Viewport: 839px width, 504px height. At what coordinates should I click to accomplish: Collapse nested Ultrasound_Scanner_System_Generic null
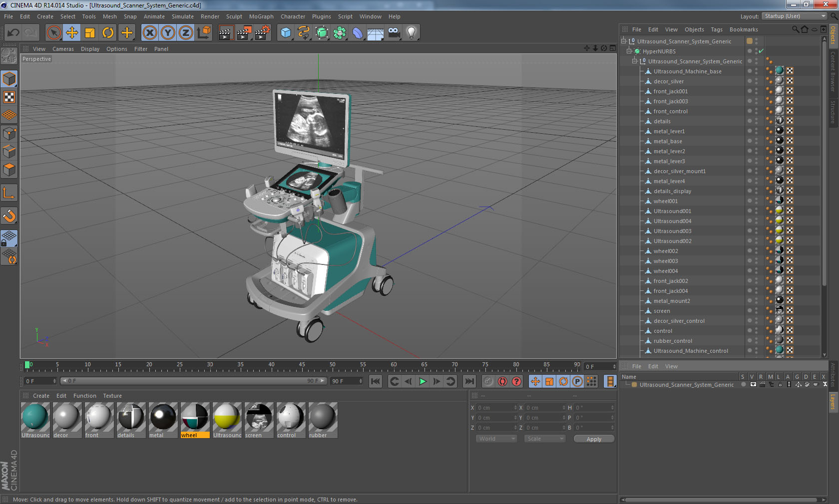pos(635,61)
